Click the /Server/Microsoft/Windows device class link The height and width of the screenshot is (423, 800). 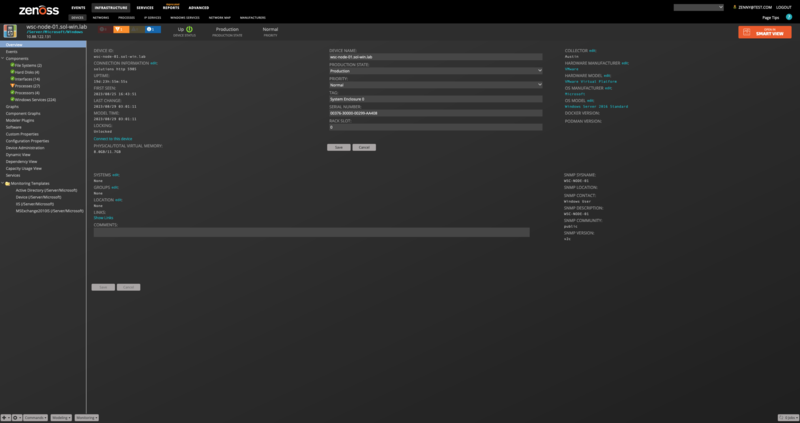tap(55, 32)
